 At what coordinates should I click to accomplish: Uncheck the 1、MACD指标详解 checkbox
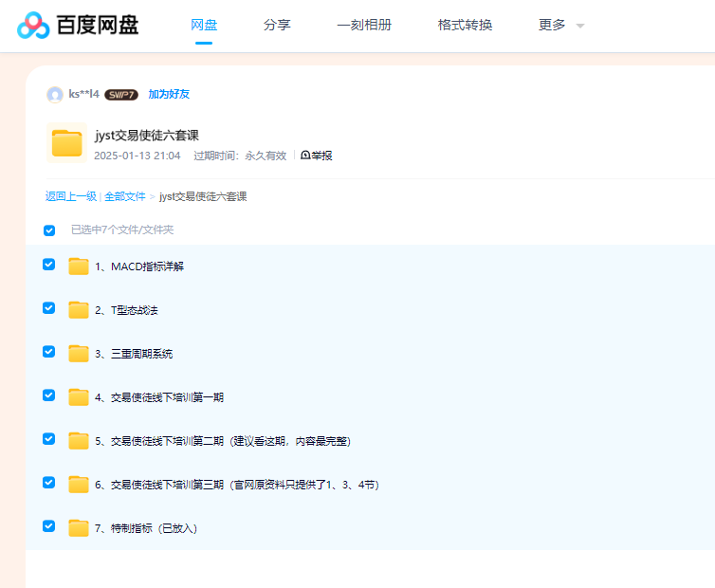tap(48, 265)
